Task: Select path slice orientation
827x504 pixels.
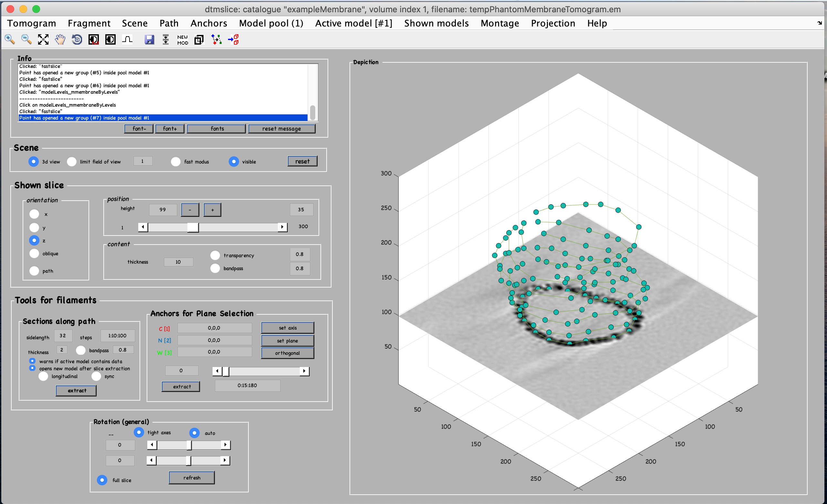Action: coord(34,271)
